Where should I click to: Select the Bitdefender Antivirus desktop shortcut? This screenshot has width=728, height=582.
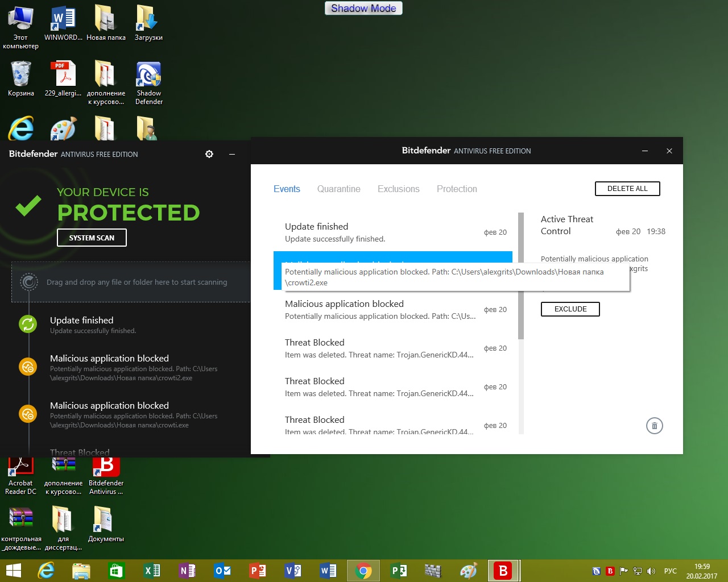tap(106, 476)
